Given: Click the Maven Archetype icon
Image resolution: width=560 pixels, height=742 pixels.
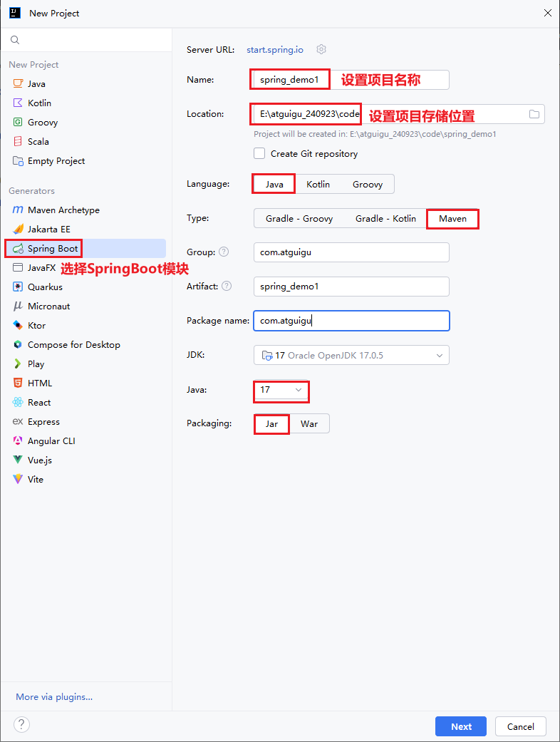Looking at the screenshot, I should [18, 210].
